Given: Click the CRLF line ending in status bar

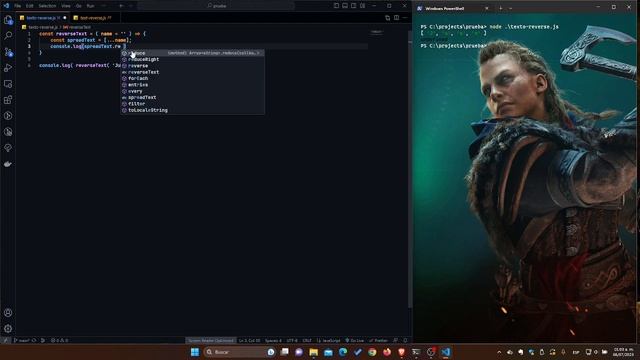Looking at the screenshot, I should pyautogui.click(x=307, y=340).
